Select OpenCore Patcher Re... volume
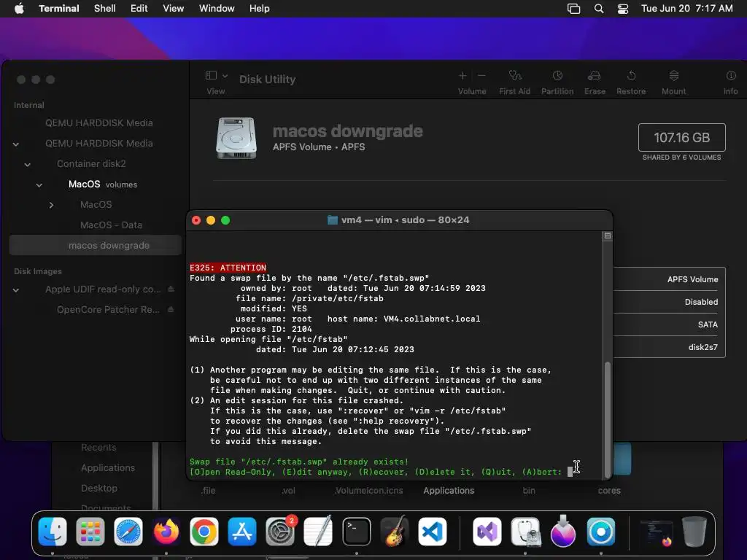This screenshot has height=560, width=747. [x=108, y=309]
